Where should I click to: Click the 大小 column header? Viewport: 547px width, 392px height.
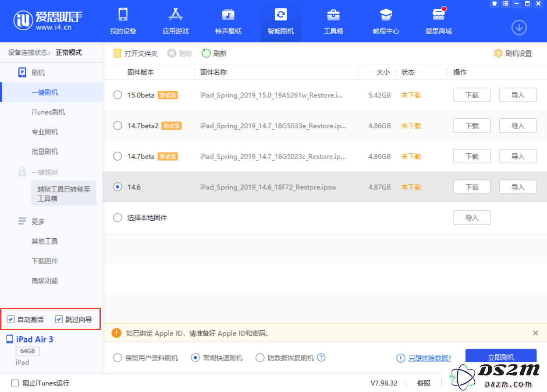point(383,72)
